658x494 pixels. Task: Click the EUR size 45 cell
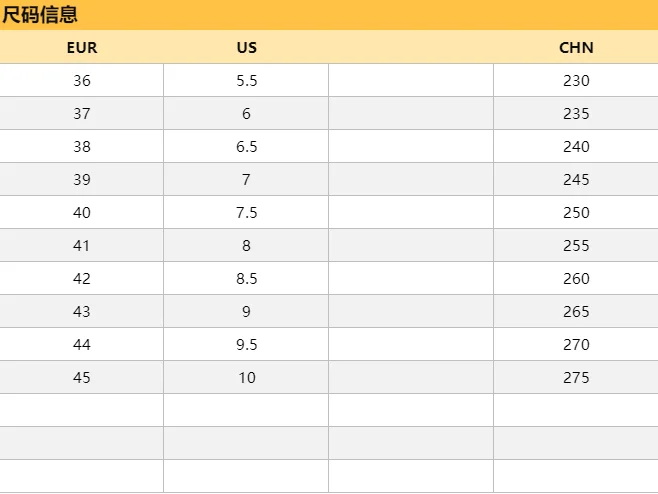(82, 378)
